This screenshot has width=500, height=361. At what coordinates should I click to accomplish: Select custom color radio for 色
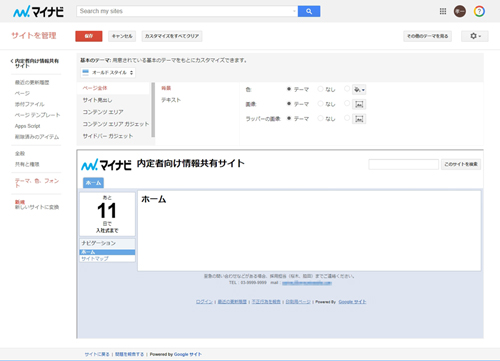point(347,89)
